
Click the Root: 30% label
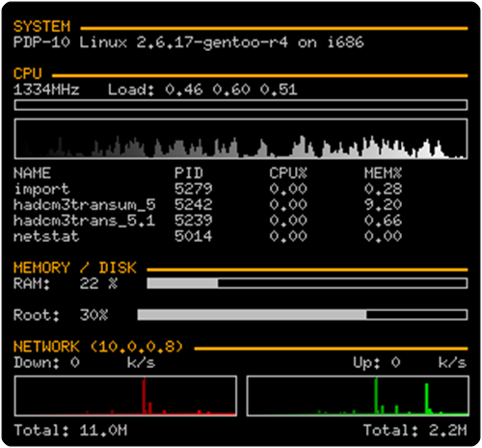[61, 315]
